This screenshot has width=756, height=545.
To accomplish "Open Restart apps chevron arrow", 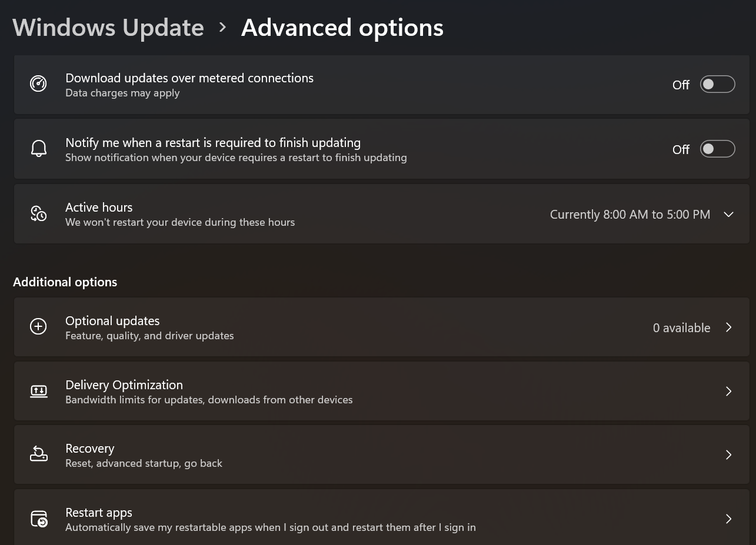I will pyautogui.click(x=728, y=519).
